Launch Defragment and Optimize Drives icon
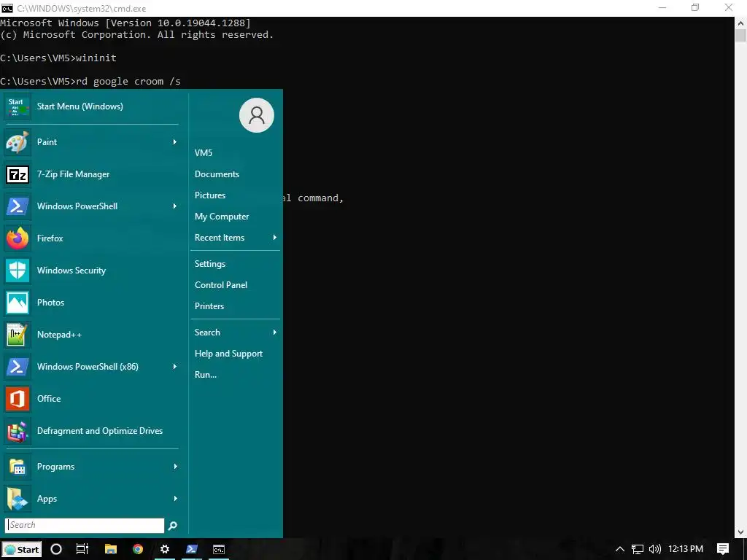This screenshot has width=747, height=560. (x=18, y=431)
